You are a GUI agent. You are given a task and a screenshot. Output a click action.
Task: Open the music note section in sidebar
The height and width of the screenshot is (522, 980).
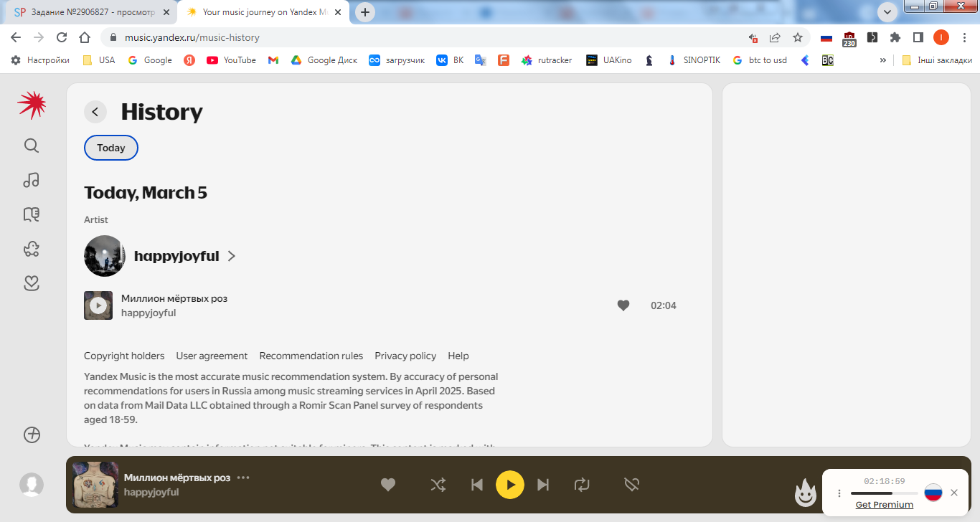point(32,180)
